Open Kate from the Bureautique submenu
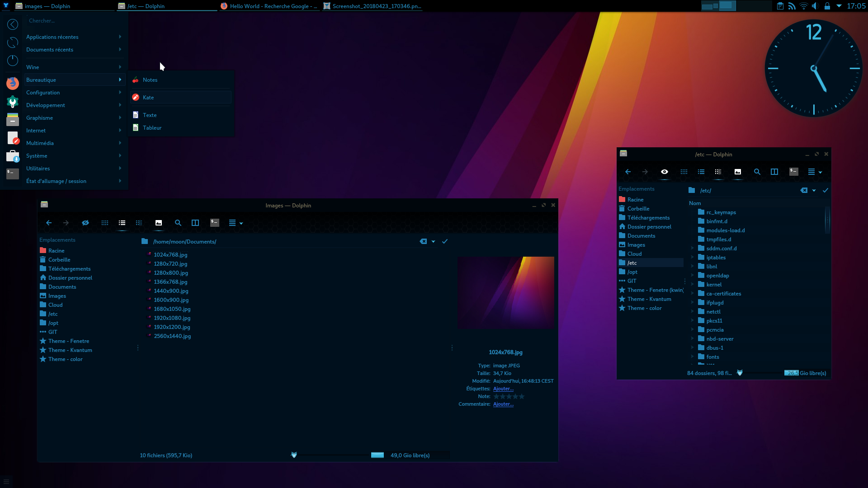 point(148,98)
